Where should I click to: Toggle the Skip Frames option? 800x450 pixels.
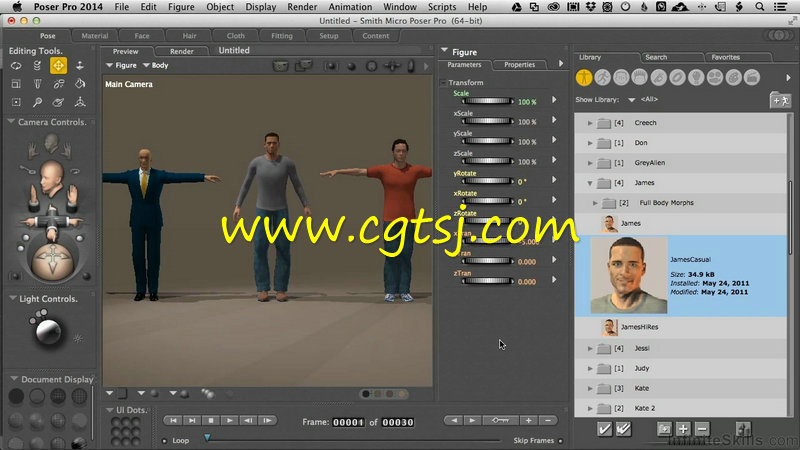click(561, 441)
